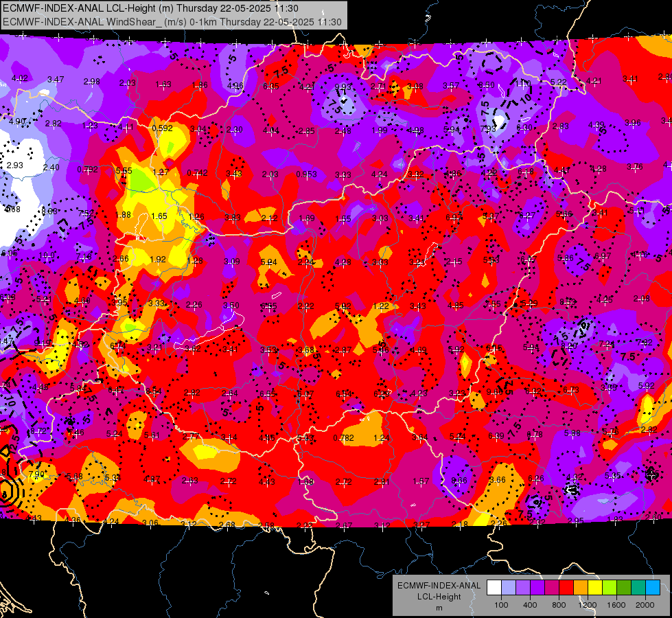Click the legend tick label 2000
The width and height of the screenshot is (672, 618).
coord(645,605)
